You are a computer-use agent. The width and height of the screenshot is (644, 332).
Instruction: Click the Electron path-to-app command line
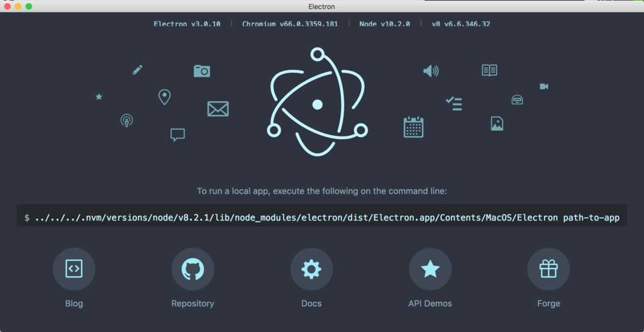coord(322,215)
